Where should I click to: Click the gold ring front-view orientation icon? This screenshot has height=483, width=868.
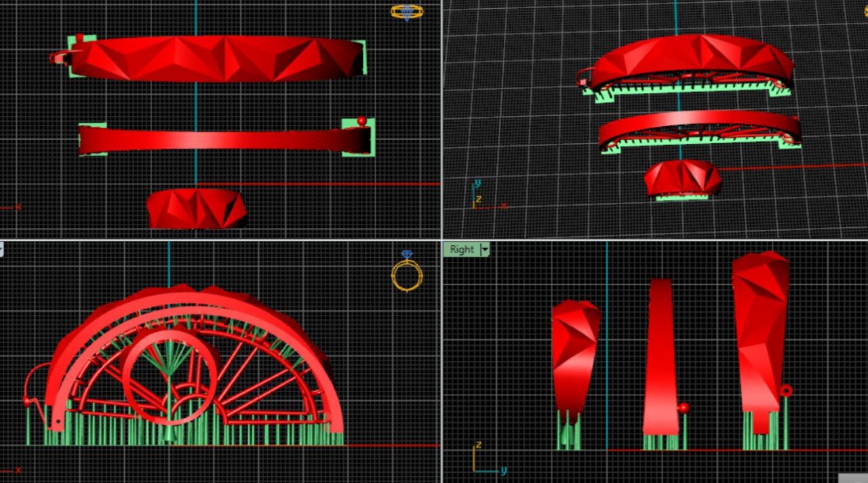tap(407, 274)
